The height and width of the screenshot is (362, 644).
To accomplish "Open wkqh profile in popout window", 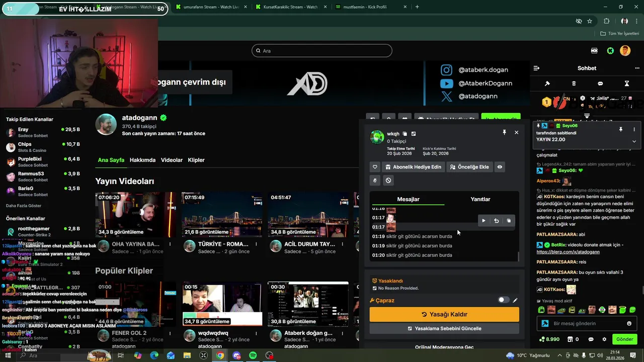I will (x=414, y=134).
